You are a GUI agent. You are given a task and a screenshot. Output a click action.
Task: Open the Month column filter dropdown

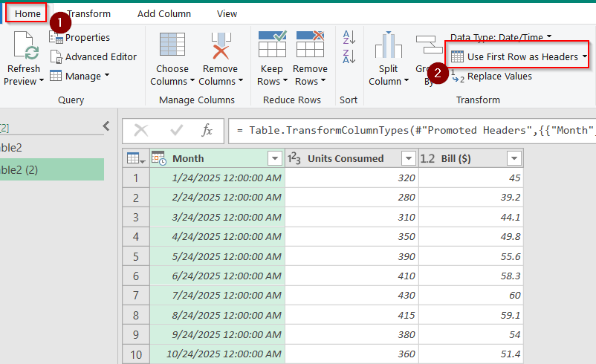[274, 158]
